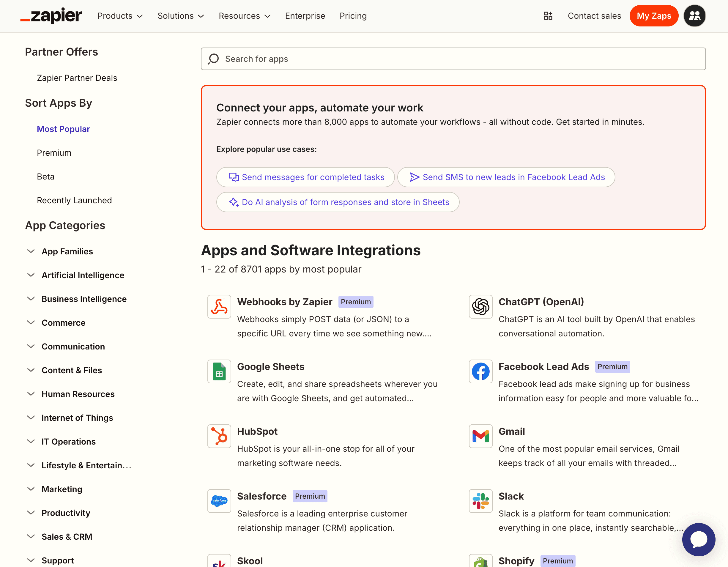728x567 pixels.
Task: Click the Premium badge beside Facebook Lead Ads
Action: pyautogui.click(x=612, y=367)
